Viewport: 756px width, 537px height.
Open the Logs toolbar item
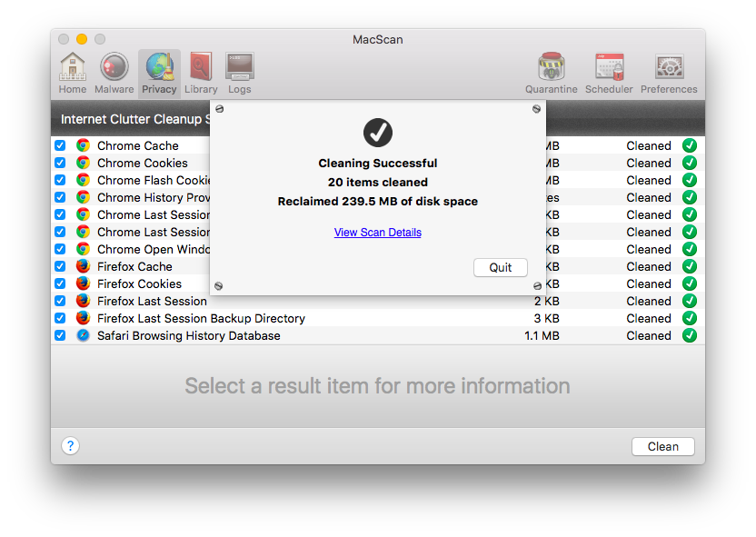coord(240,74)
